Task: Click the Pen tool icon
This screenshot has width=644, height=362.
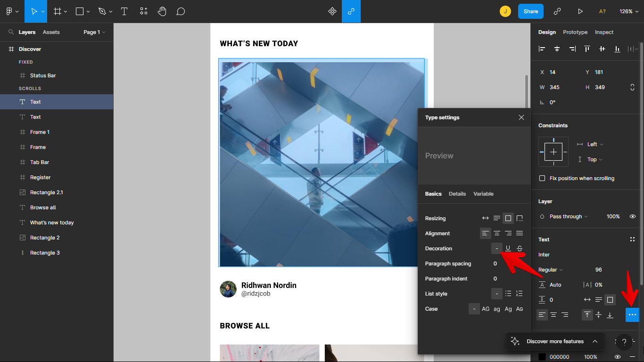Action: [102, 11]
